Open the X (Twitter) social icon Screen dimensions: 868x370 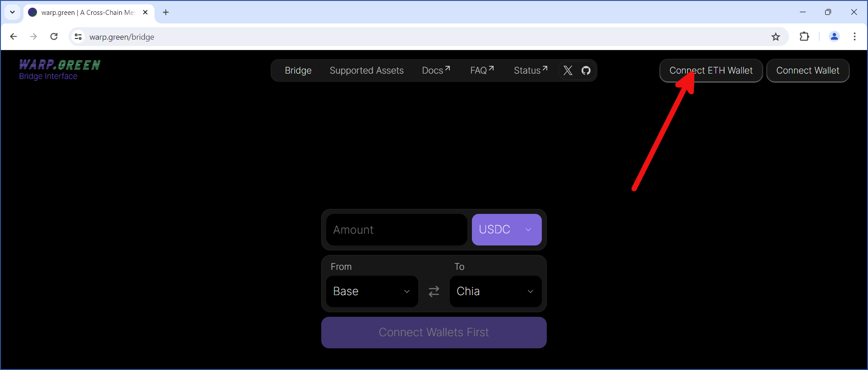pos(568,70)
